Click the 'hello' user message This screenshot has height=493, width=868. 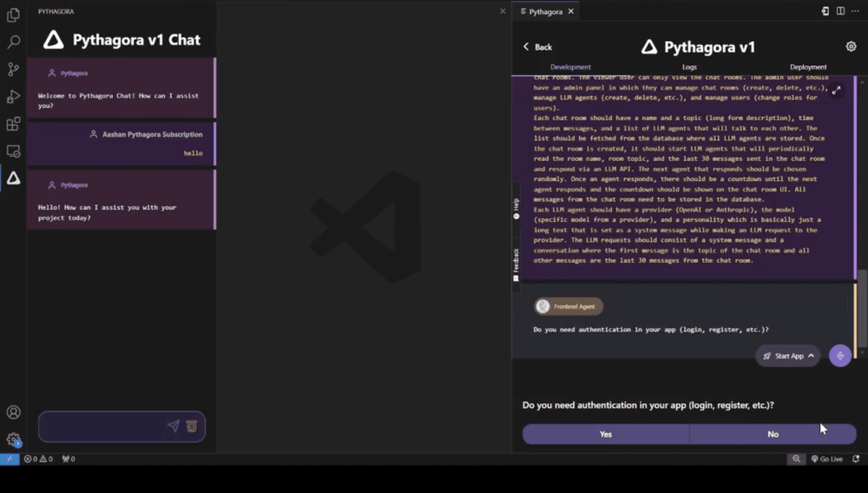(x=193, y=153)
